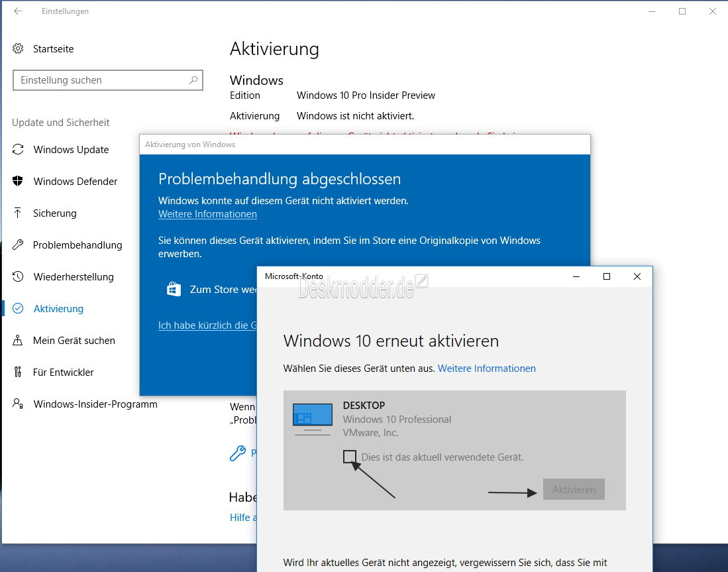Open Windows-Insider-Programm settings page

95,404
